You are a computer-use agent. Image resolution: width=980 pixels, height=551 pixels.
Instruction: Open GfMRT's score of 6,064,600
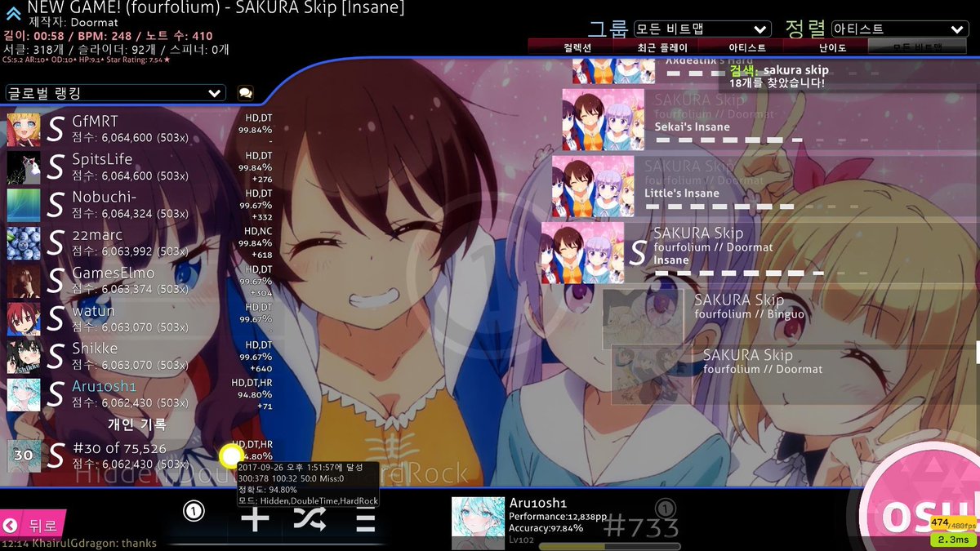(139, 130)
